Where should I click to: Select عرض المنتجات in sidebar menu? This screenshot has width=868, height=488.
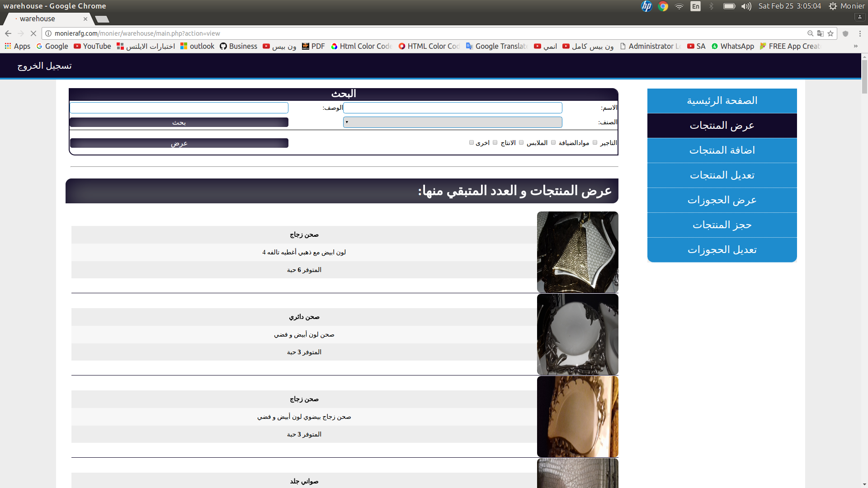[722, 126]
